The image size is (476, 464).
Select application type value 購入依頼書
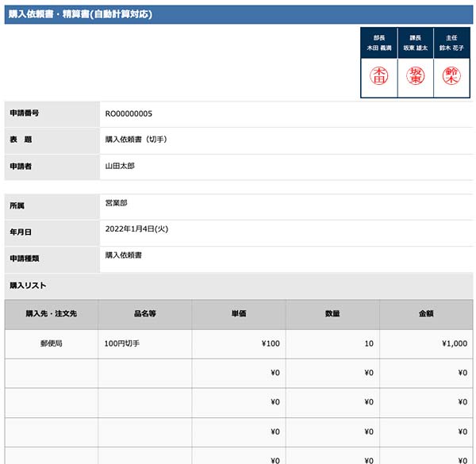(123, 255)
